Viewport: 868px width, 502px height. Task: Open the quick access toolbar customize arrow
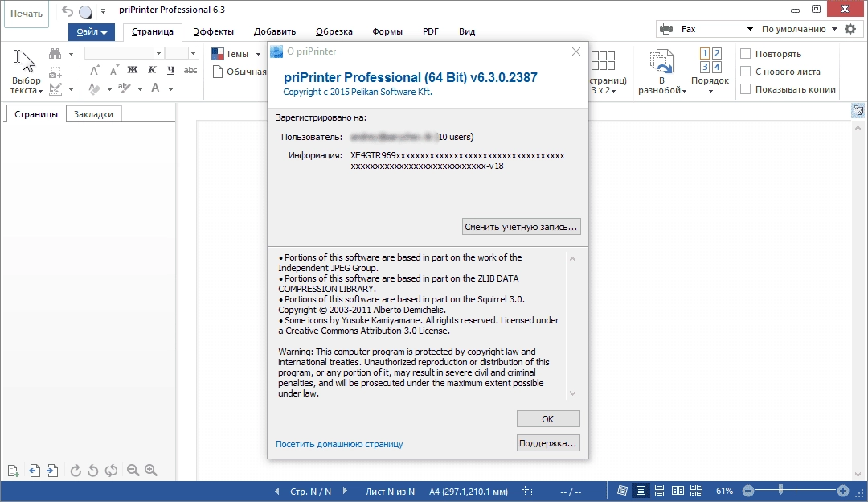point(103,11)
